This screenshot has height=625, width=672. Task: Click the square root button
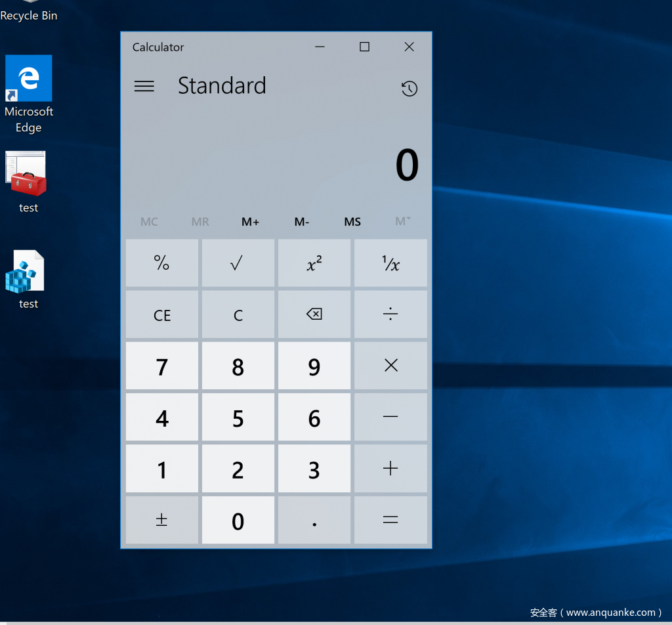(238, 263)
